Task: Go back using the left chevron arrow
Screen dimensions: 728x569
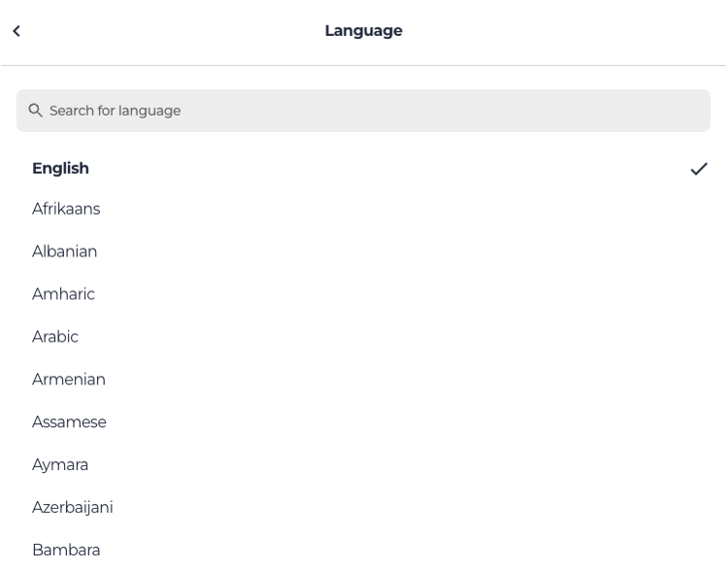Action: coord(17,31)
